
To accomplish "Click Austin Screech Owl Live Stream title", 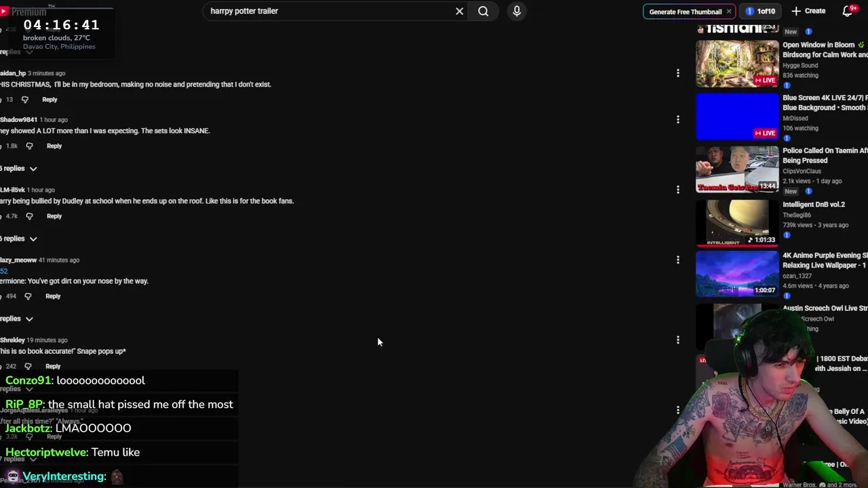I will click(x=825, y=308).
